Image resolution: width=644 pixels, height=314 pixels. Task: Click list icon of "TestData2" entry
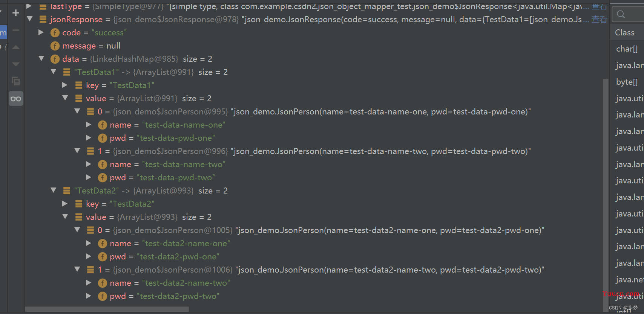67,191
